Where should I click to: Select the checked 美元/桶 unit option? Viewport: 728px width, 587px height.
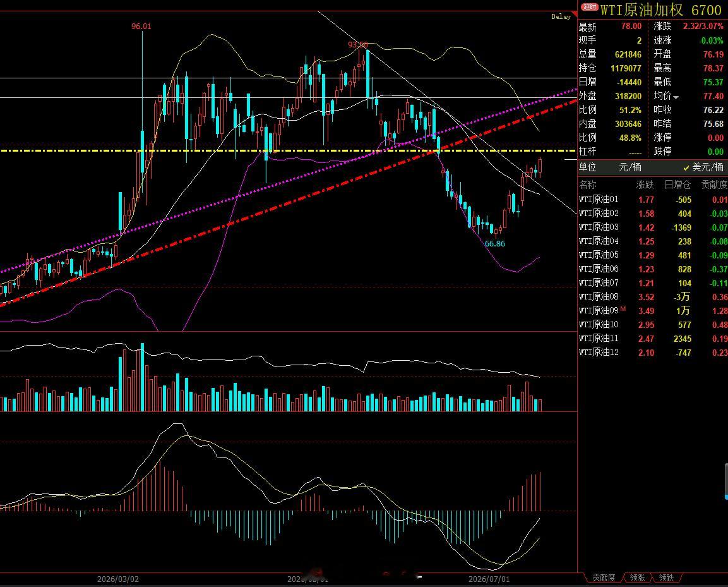[703, 167]
